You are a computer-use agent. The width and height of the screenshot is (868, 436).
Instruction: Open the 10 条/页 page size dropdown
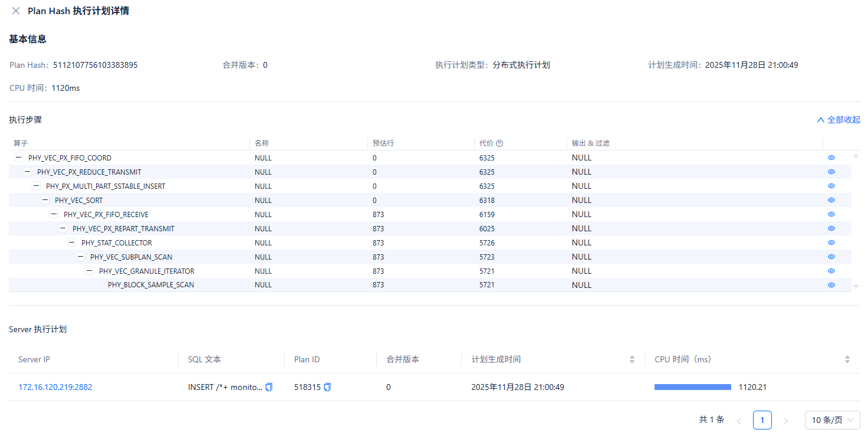832,420
